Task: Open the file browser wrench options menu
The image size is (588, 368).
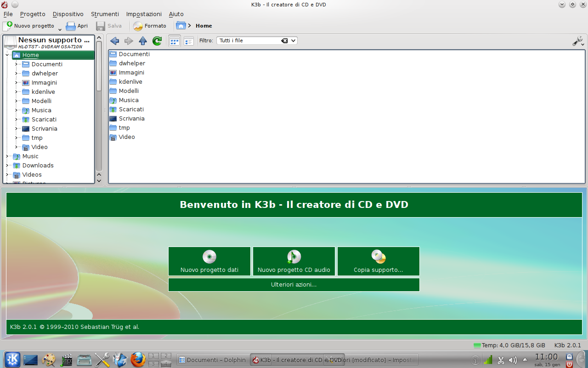Action: [x=578, y=41]
